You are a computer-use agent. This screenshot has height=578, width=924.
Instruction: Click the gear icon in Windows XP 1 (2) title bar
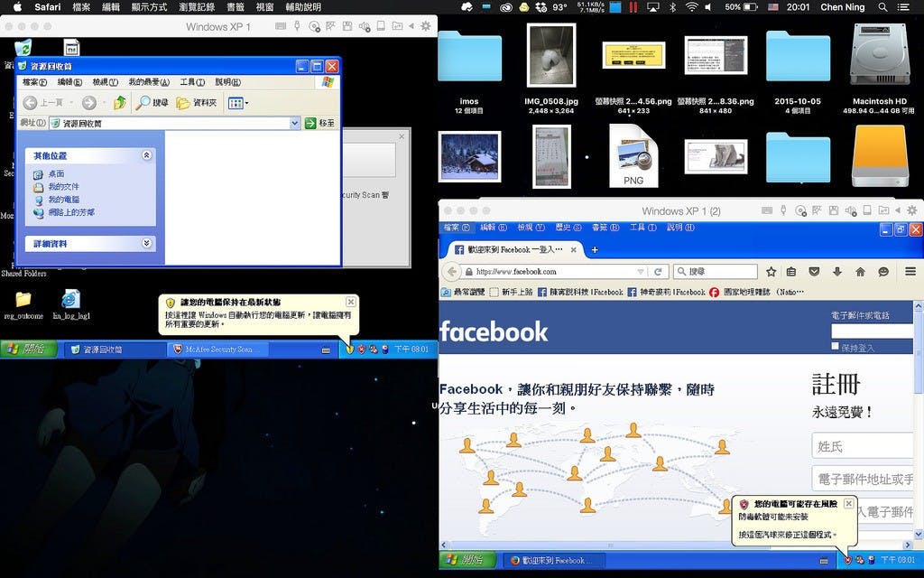click(911, 210)
